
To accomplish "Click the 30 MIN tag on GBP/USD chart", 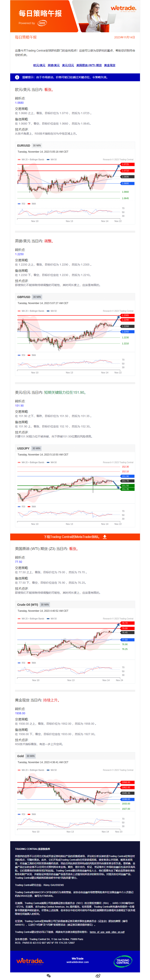I will click(x=37, y=297).
